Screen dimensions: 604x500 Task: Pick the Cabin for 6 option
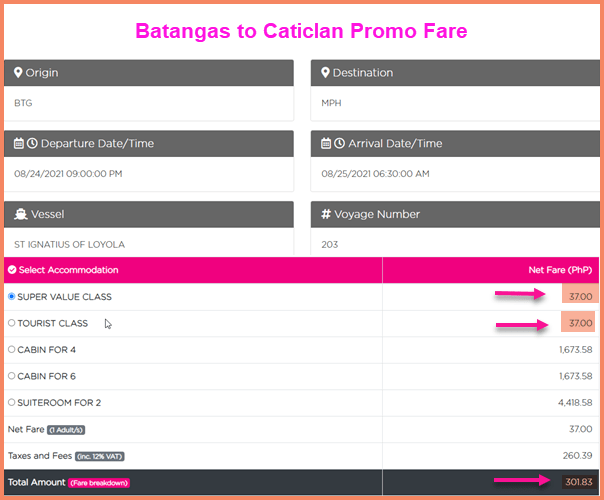pos(11,376)
